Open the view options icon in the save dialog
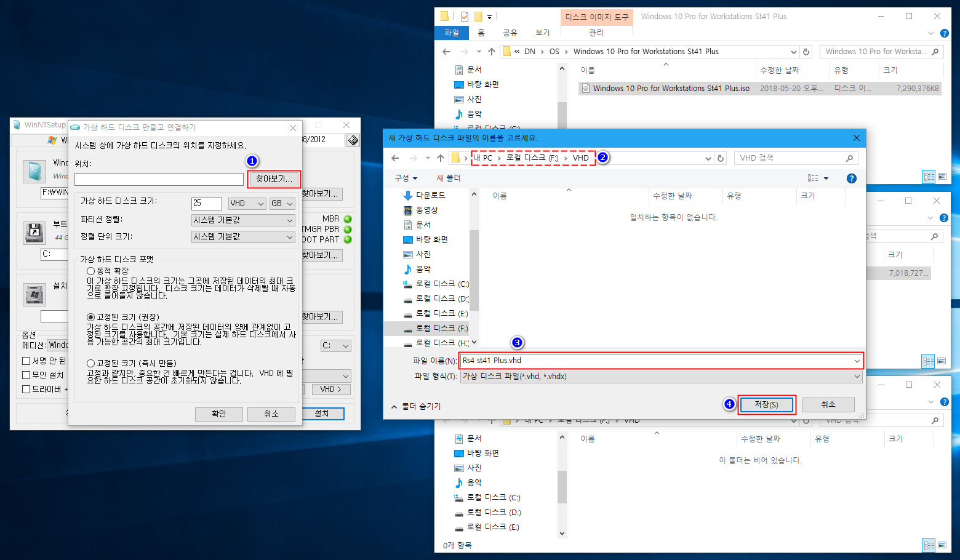 tap(813, 178)
